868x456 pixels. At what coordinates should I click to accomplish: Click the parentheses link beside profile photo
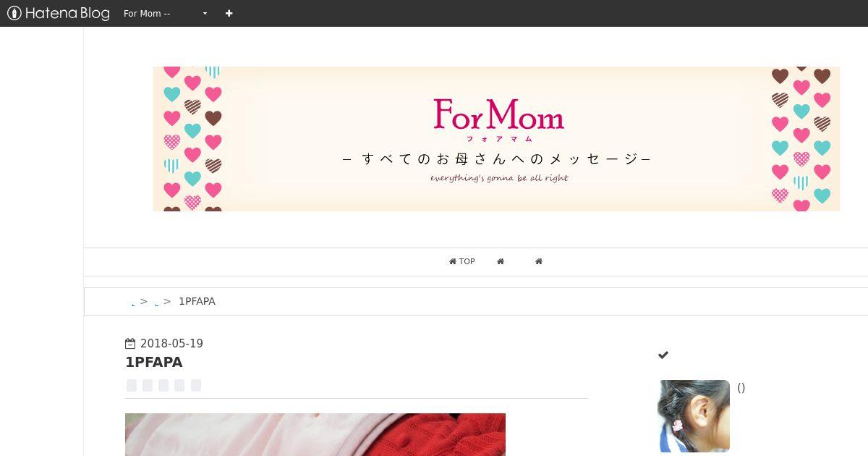point(741,388)
